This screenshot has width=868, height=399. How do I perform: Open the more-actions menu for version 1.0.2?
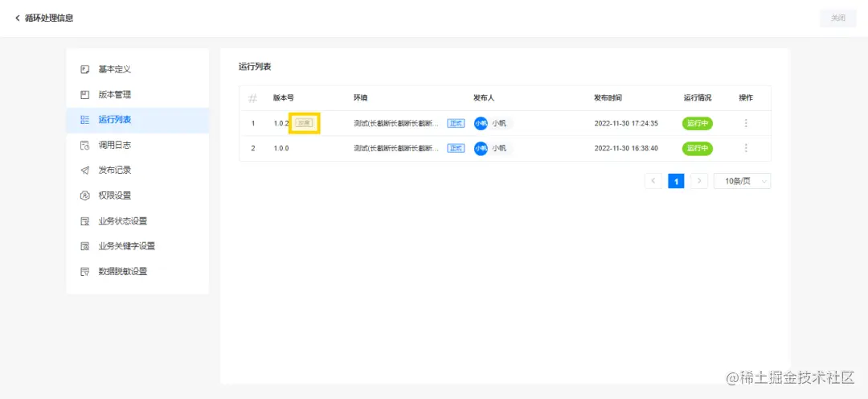pyautogui.click(x=746, y=123)
